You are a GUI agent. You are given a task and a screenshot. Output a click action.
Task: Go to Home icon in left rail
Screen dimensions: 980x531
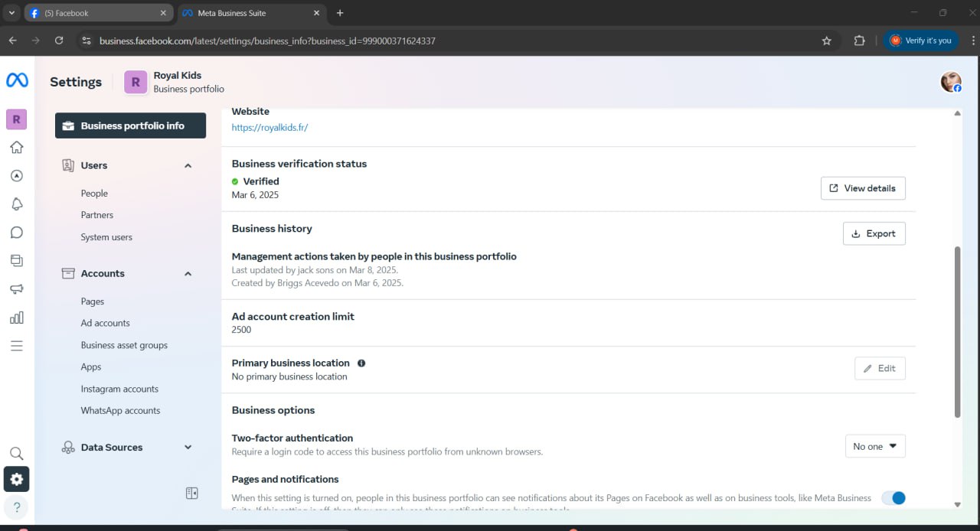[x=16, y=148]
